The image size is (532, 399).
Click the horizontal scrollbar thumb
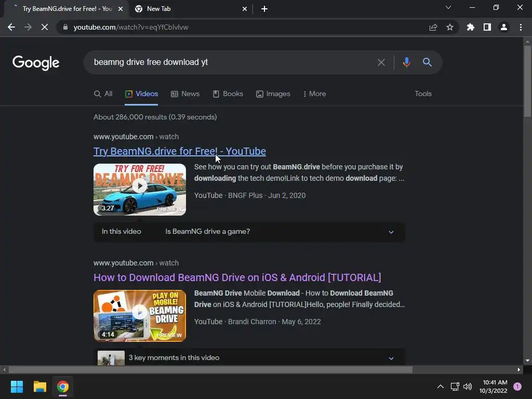pyautogui.click(x=210, y=370)
